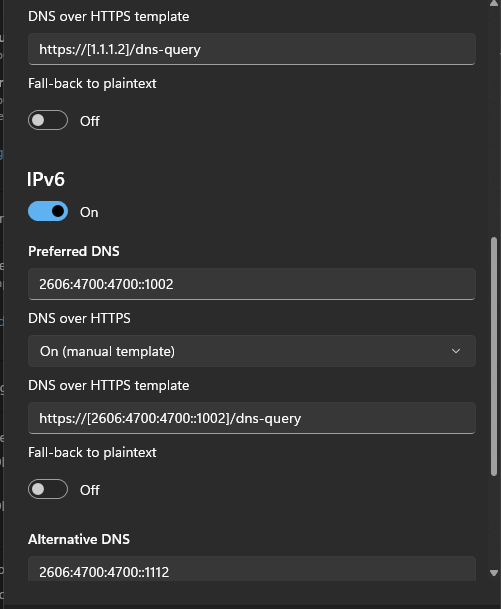501x609 pixels.
Task: Click the vertical scrollbar thumb
Action: point(494,357)
